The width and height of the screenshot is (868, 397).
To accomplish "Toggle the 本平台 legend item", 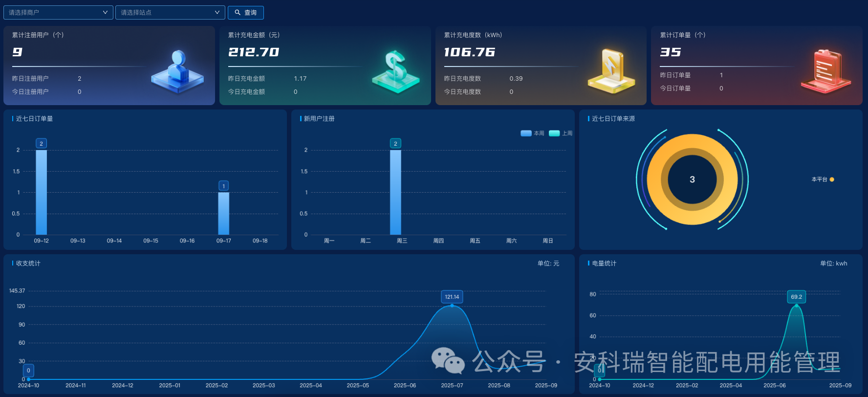I will click(823, 179).
